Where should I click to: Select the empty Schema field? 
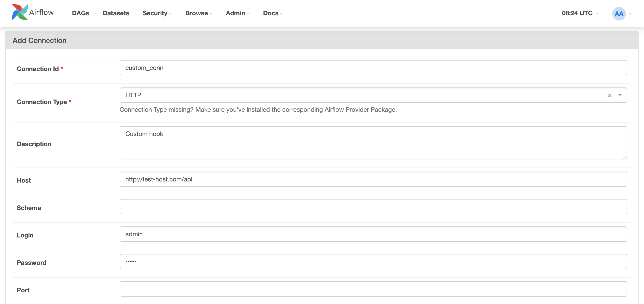tap(373, 207)
